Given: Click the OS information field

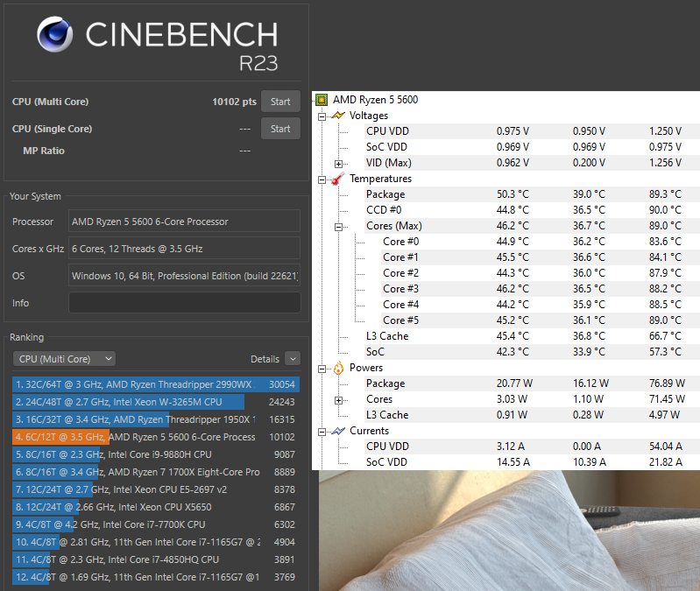Looking at the screenshot, I should tap(184, 276).
